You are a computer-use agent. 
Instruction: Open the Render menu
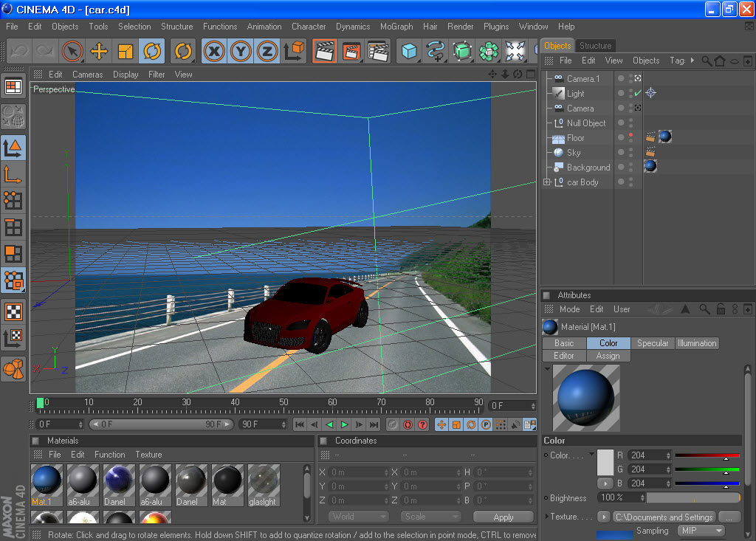461,27
